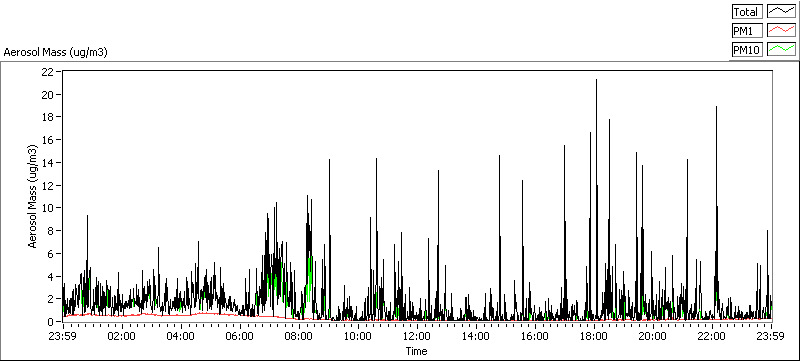Click the 10 value on the y-axis

click(x=48, y=208)
